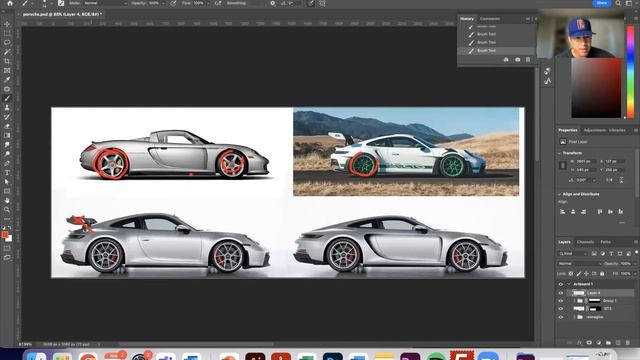Select the Pen tool
This screenshot has height=360, width=640.
click(x=7, y=163)
